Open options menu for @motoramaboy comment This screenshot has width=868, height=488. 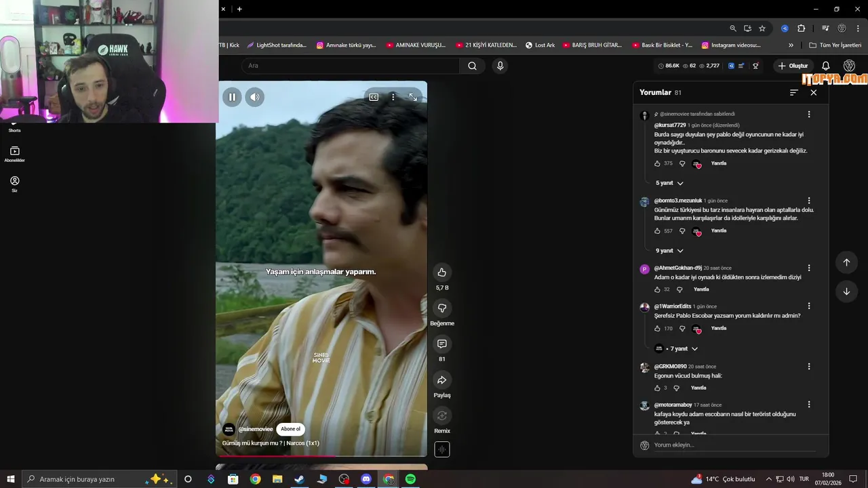[x=809, y=405]
